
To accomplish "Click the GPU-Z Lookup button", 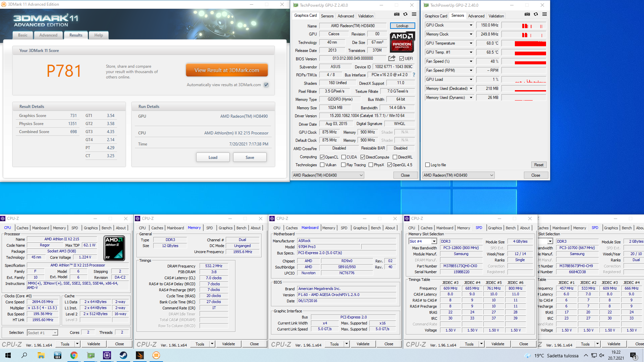I will 402,26.
